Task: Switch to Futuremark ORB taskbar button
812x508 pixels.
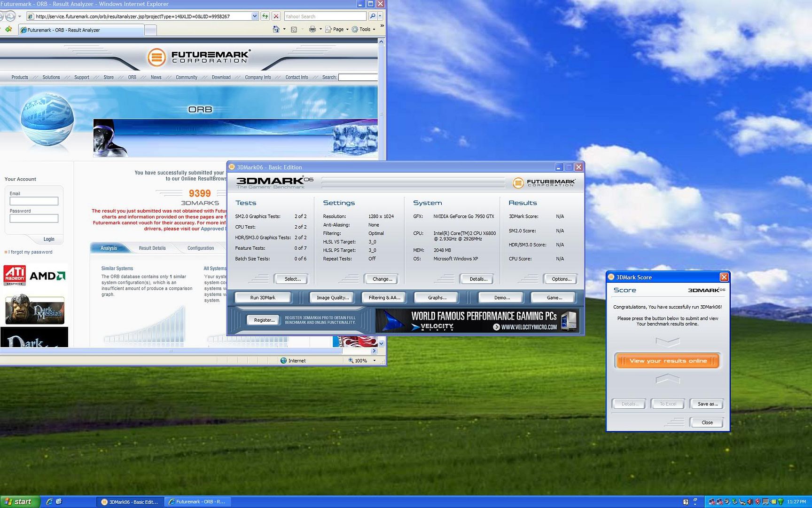Action: click(x=197, y=502)
